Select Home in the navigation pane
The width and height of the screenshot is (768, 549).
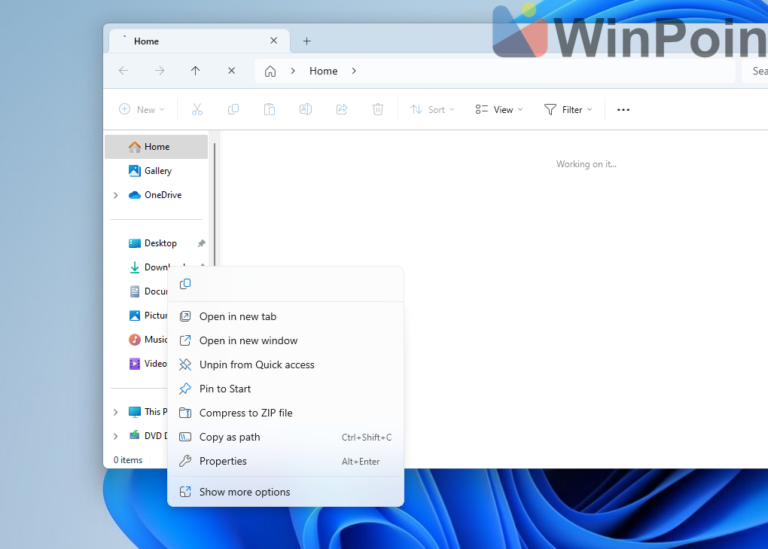tap(156, 146)
